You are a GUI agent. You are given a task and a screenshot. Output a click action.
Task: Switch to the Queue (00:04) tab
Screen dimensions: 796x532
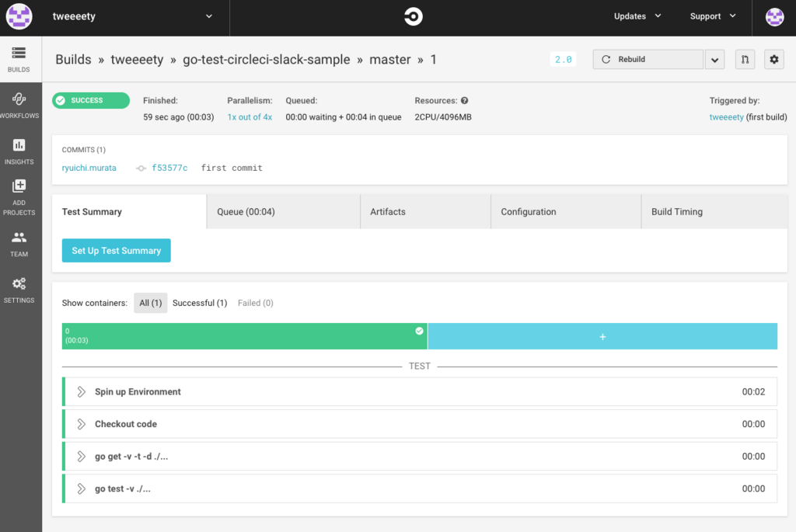[283, 211]
